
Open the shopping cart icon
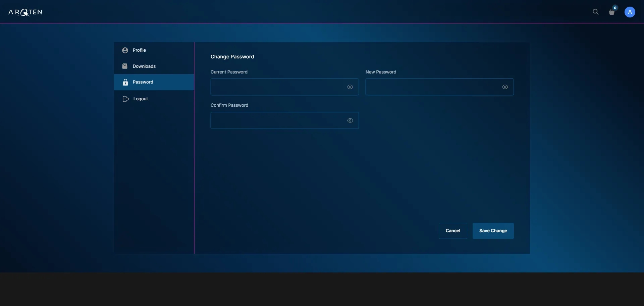tap(612, 12)
